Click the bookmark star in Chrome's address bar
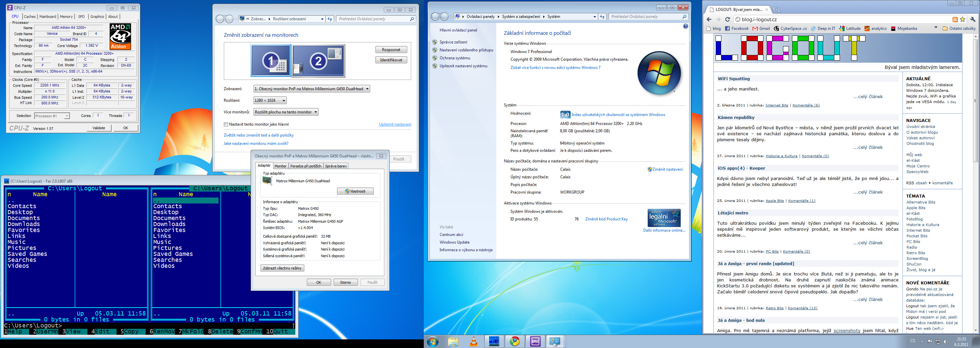Image resolution: width=980 pixels, height=348 pixels. tap(962, 20)
